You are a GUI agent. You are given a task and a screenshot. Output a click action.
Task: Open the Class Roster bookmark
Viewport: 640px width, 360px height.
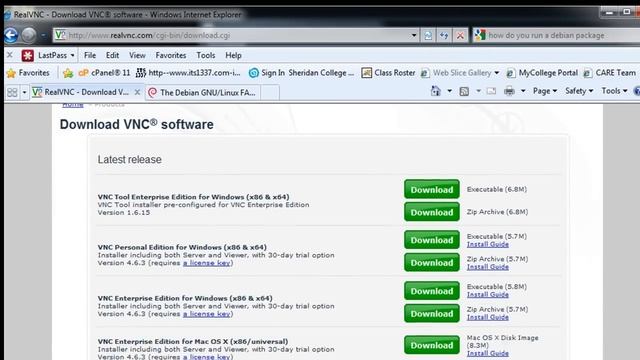pyautogui.click(x=389, y=73)
